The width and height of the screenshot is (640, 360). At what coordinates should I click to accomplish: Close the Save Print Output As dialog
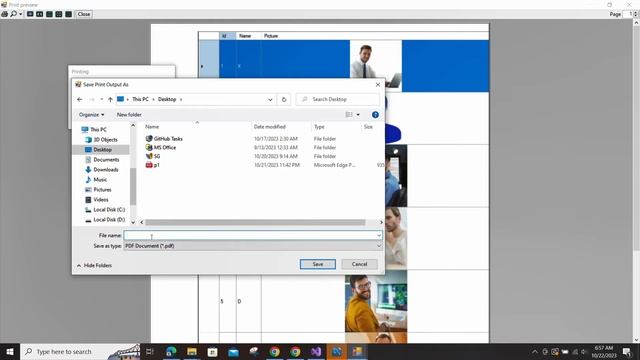pyautogui.click(x=378, y=84)
